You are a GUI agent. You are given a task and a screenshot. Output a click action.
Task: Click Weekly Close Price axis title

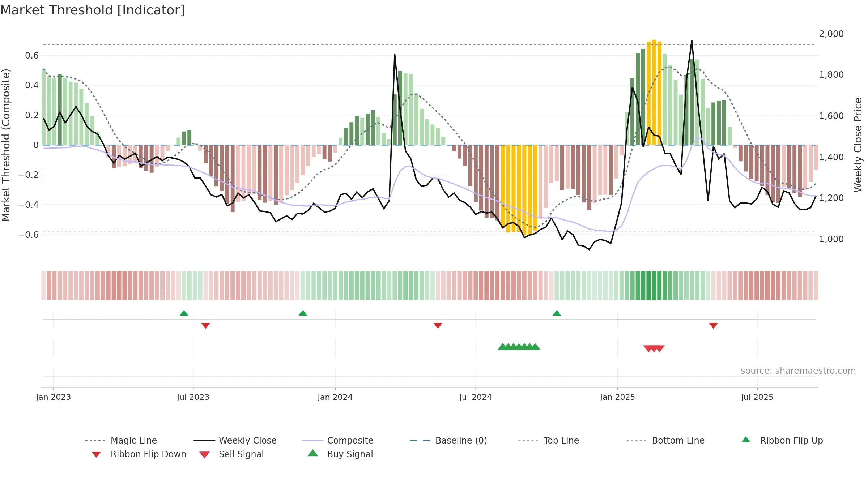[858, 145]
